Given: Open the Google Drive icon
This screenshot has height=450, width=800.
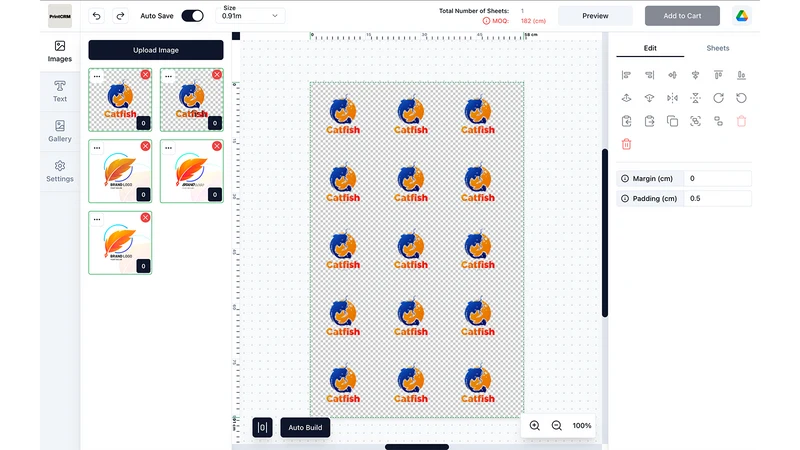Looking at the screenshot, I should tap(742, 16).
